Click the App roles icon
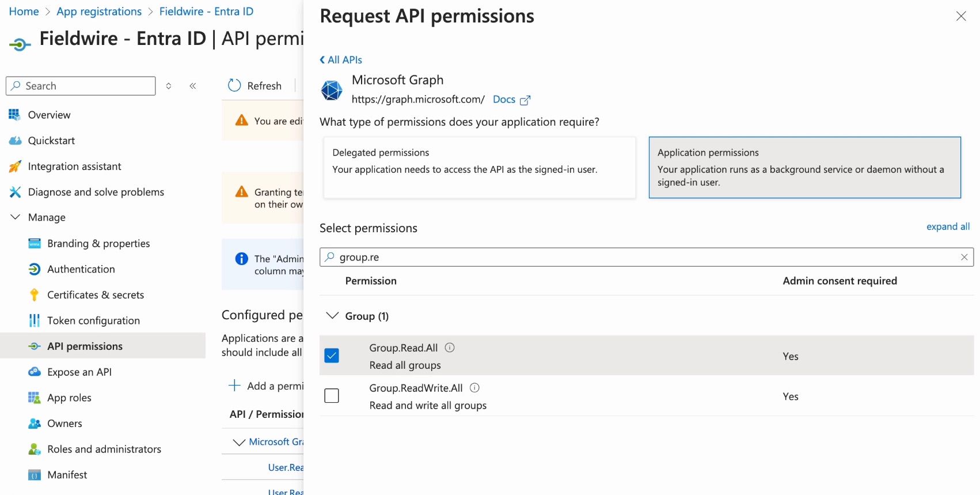 (35, 398)
